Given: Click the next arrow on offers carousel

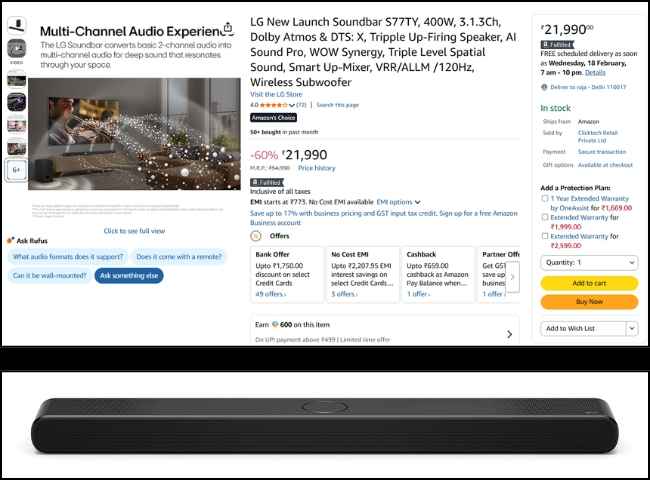Looking at the screenshot, I should 512,277.
